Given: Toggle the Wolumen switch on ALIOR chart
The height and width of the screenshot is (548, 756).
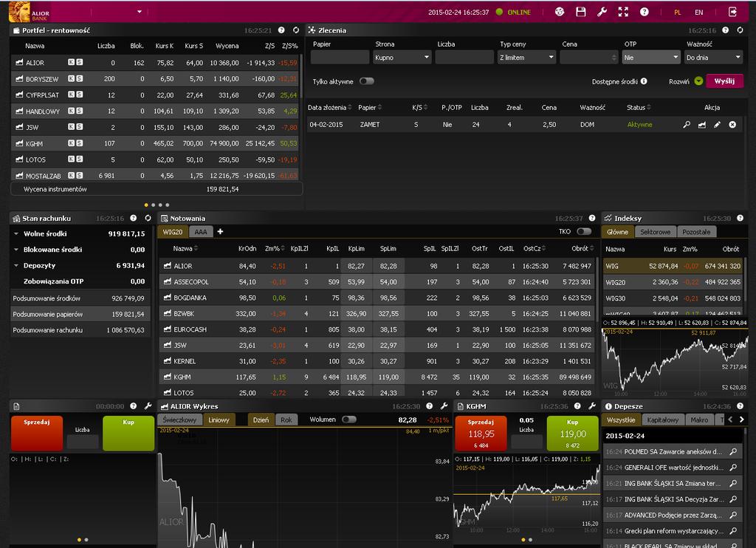Looking at the screenshot, I should (x=349, y=419).
